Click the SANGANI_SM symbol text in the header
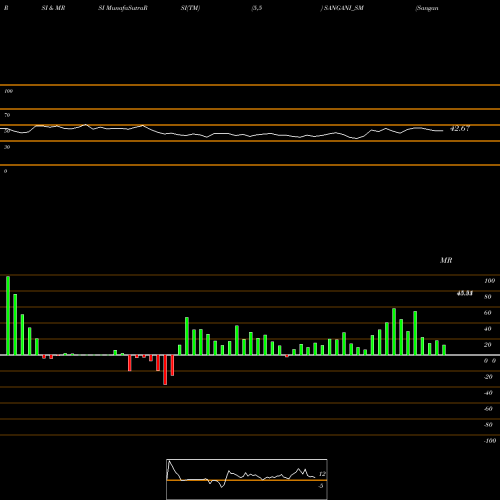The height and width of the screenshot is (500, 500). tap(343, 8)
